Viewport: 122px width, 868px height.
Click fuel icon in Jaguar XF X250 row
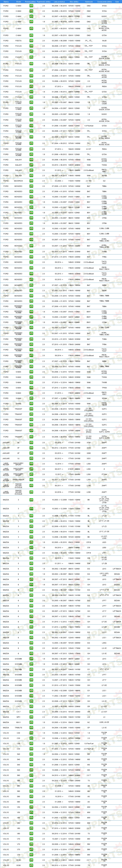pos(31,448)
